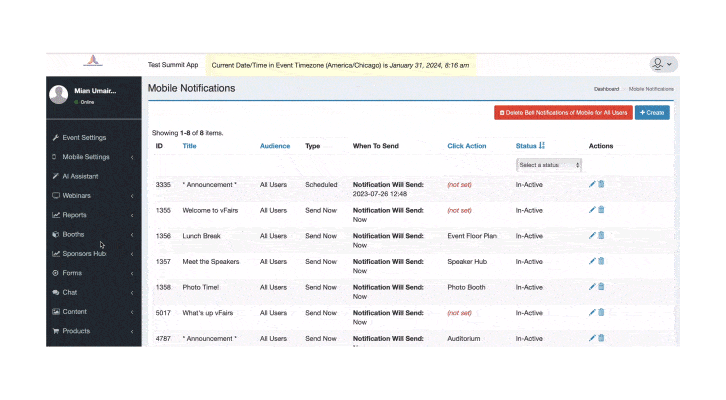
Task: Click the edit pencil for Lunch Break notification
Action: (592, 236)
